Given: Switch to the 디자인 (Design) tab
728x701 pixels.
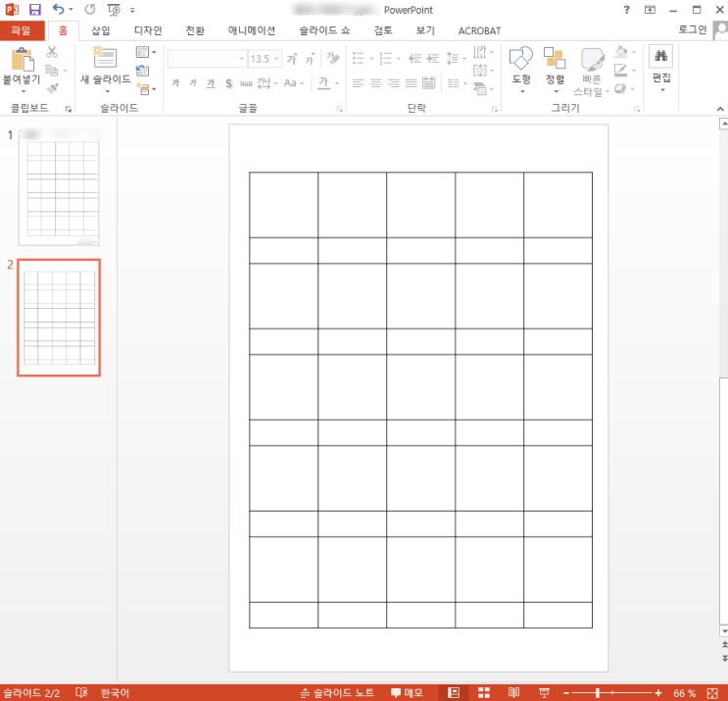Looking at the screenshot, I should coord(148,30).
